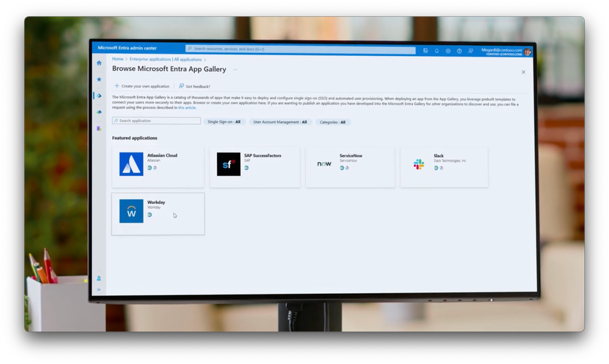Image resolution: width=609 pixels, height=364 pixels.
Task: Click the Slack logo
Action: (x=419, y=165)
